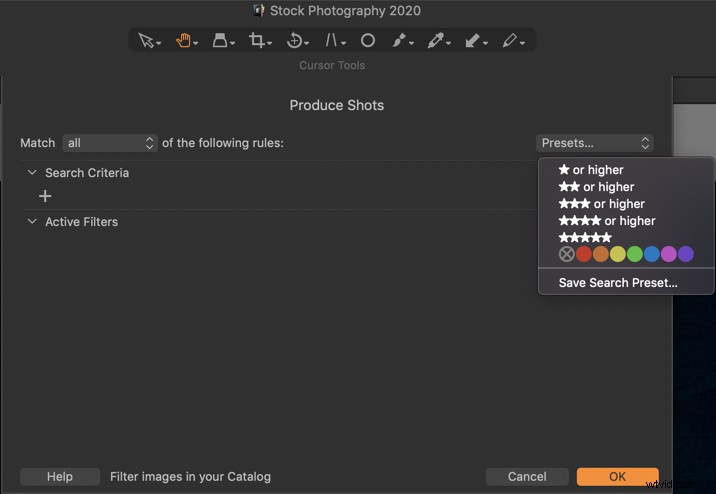Select the Keystone tool
This screenshot has height=494, width=716.
point(331,41)
